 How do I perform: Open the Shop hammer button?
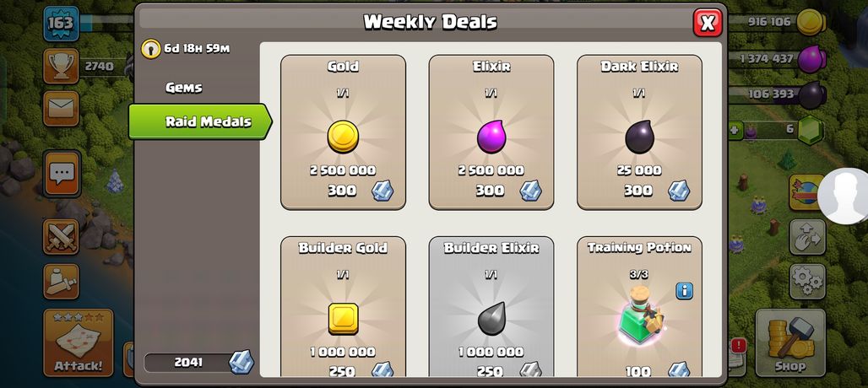790,342
